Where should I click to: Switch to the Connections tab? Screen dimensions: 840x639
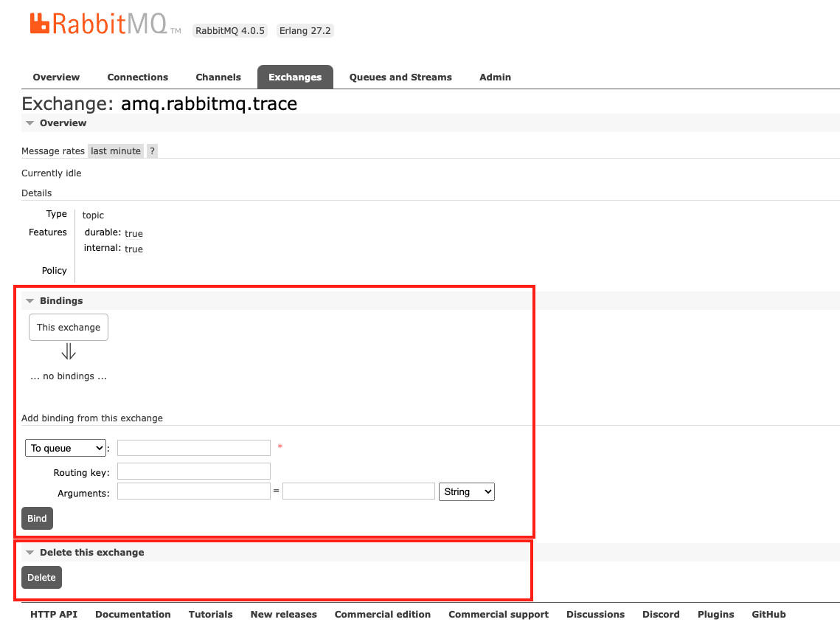pos(137,77)
